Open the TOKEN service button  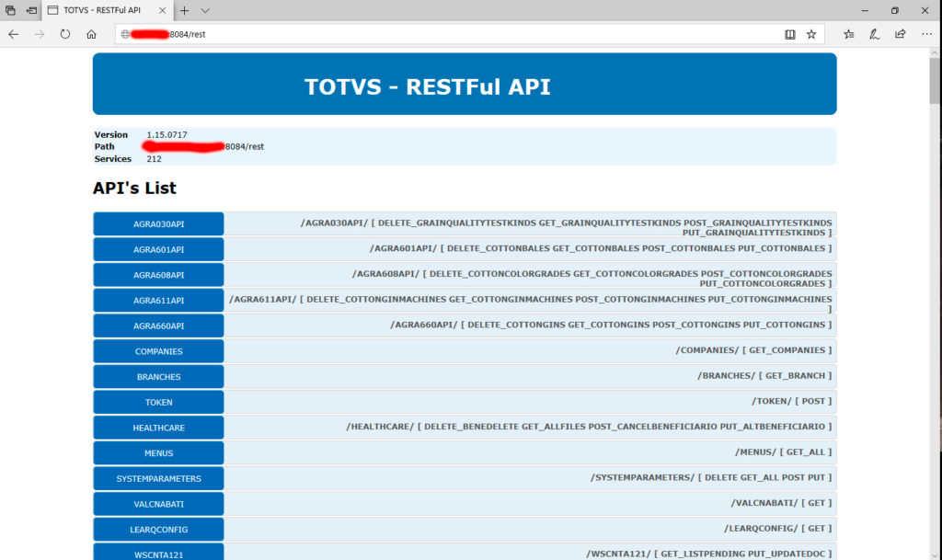click(x=158, y=402)
